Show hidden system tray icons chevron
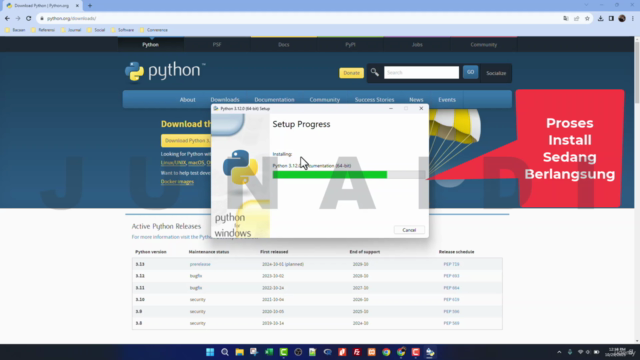 [x=559, y=352]
